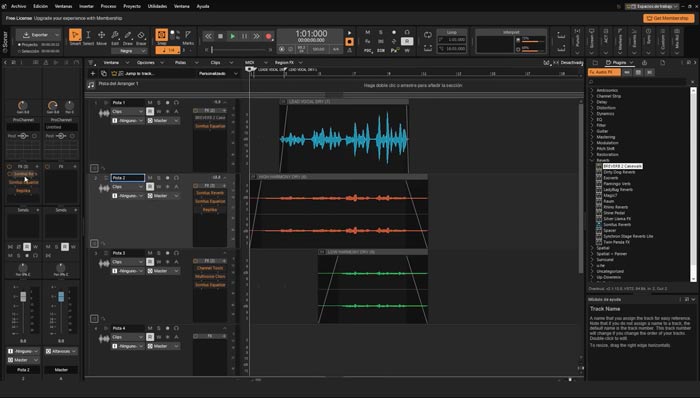700x398 pixels.
Task: Toggle loop on/off icon
Action: 428,34
